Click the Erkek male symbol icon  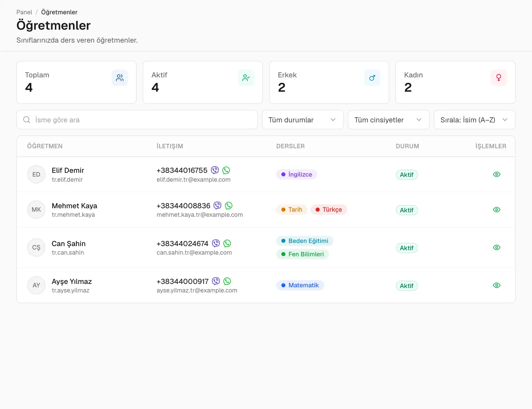click(372, 78)
